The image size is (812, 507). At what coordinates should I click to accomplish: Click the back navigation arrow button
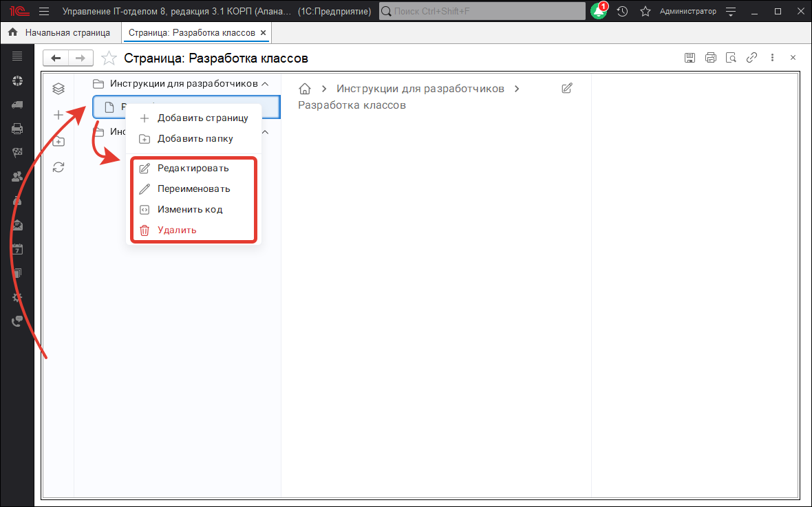click(x=56, y=58)
